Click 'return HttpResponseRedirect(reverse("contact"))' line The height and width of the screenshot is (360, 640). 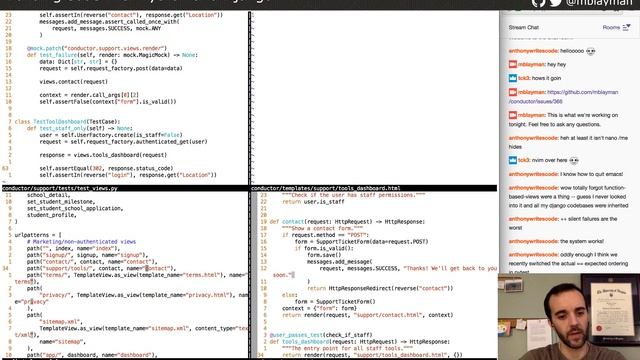click(x=380, y=288)
